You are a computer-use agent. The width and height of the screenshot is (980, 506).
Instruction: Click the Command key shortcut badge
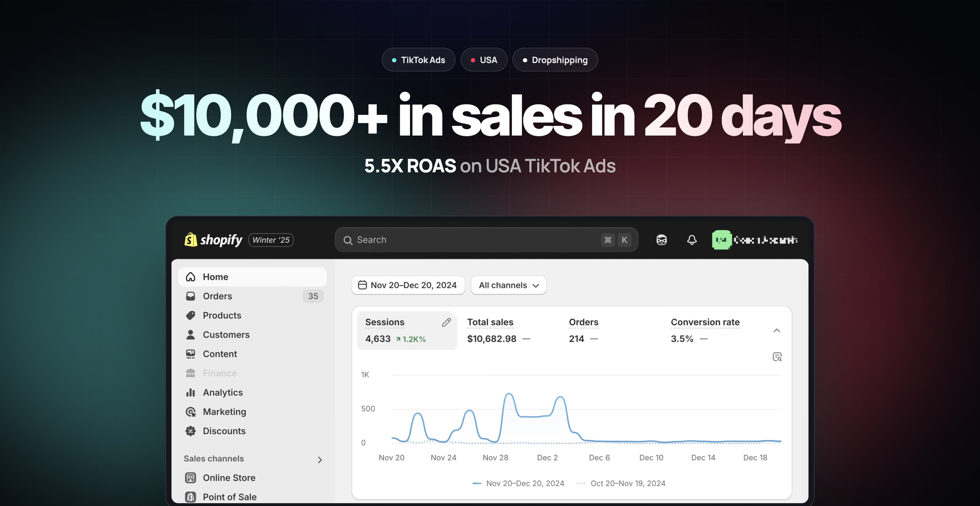pyautogui.click(x=608, y=240)
